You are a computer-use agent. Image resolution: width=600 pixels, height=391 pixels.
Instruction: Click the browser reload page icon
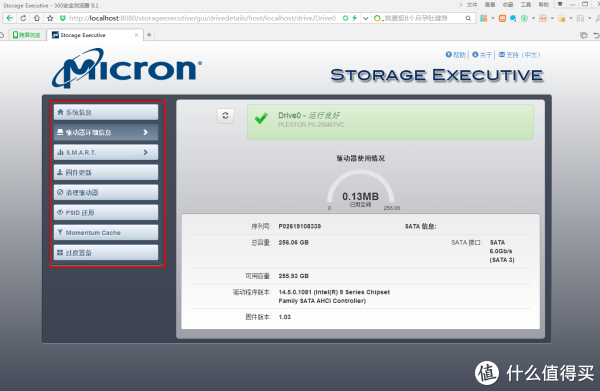point(23,18)
